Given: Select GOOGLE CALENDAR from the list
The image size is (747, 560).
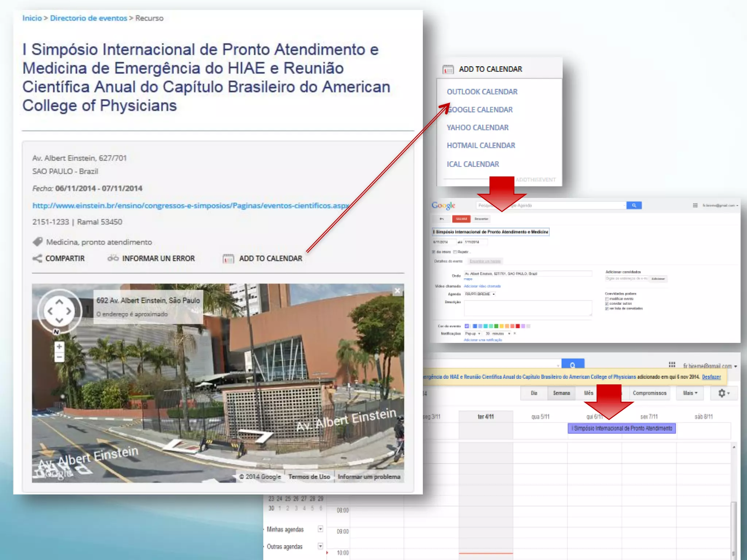Looking at the screenshot, I should [480, 110].
